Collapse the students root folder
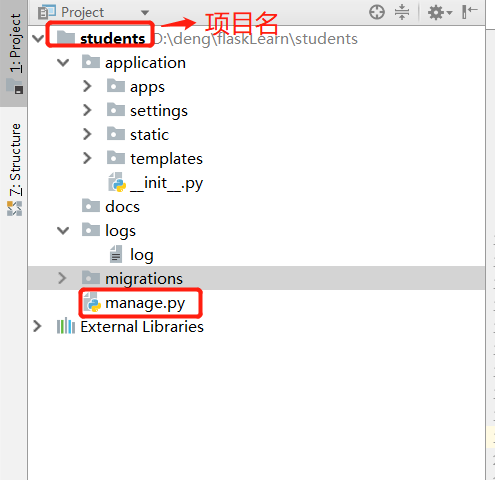This screenshot has width=495, height=480. coord(38,38)
